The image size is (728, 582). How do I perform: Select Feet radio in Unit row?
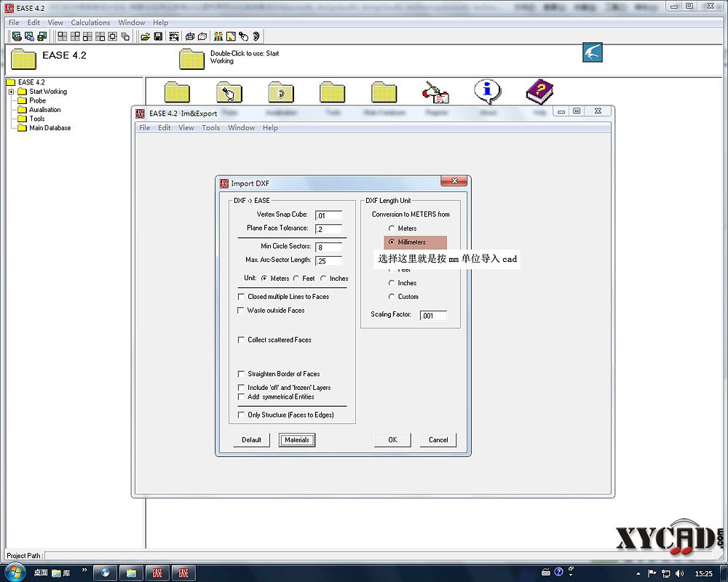click(x=296, y=279)
